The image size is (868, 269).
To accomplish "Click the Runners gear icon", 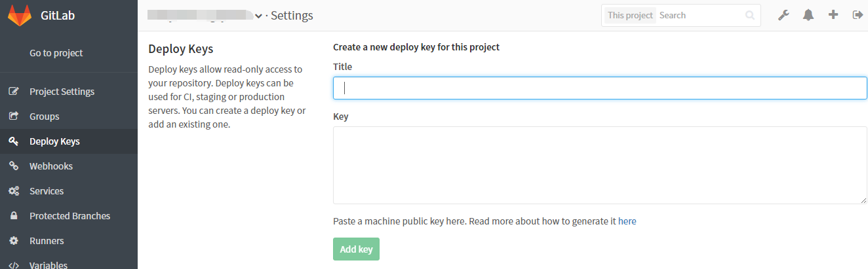I will point(13,241).
